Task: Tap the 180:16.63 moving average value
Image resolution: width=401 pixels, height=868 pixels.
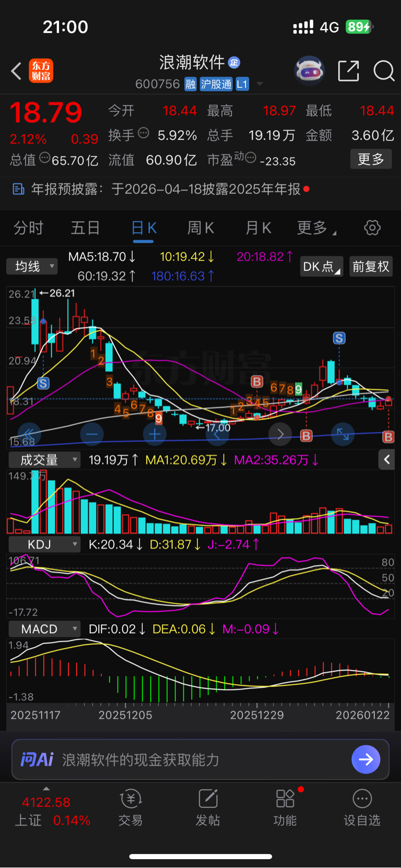Action: (x=183, y=276)
